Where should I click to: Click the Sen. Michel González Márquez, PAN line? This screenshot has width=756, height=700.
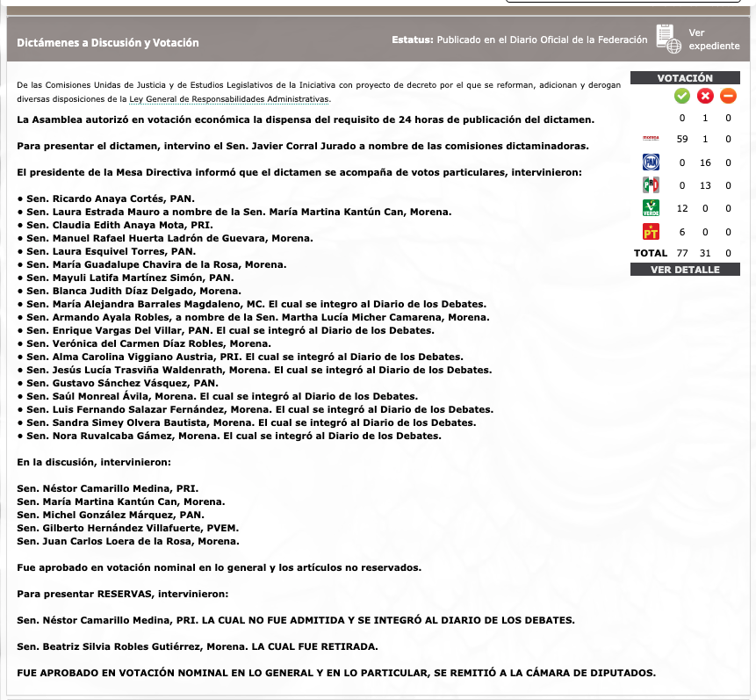(x=111, y=516)
